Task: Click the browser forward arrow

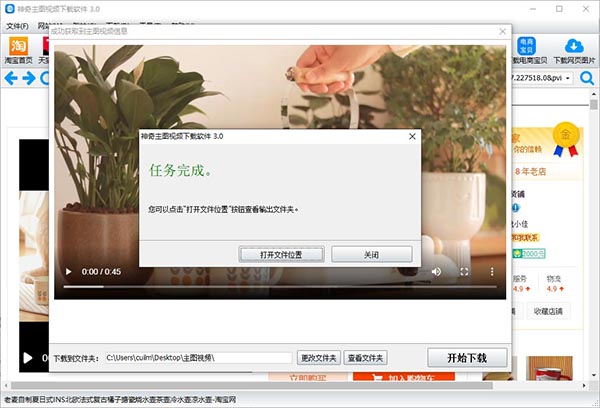Action: (29, 78)
